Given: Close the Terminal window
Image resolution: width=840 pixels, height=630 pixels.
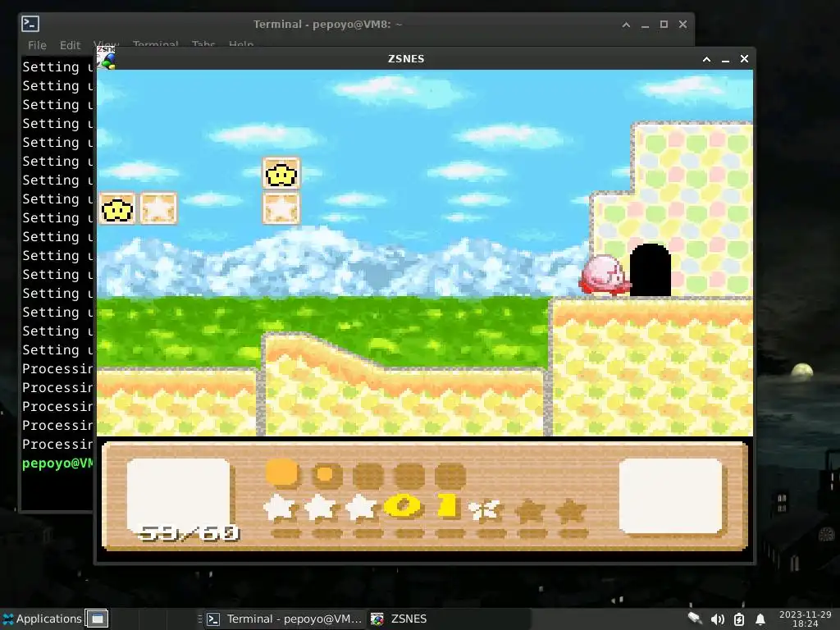Looking at the screenshot, I should click(682, 25).
